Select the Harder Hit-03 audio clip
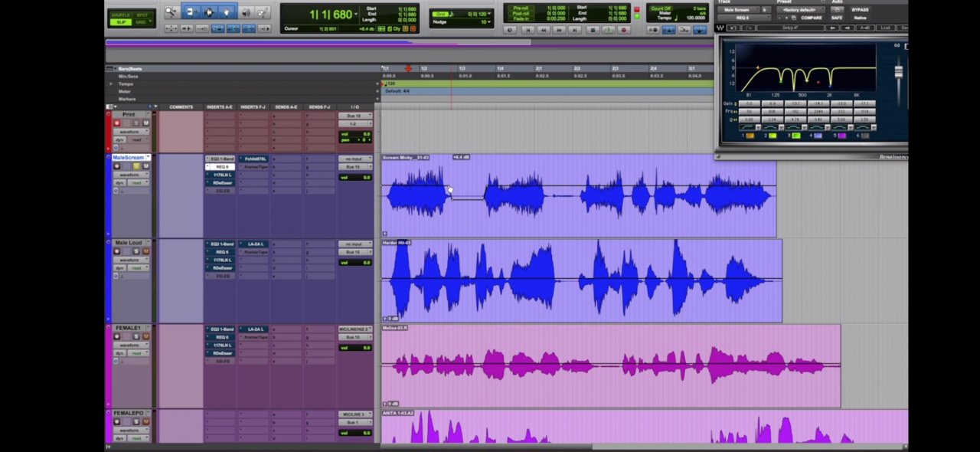 tap(582, 280)
